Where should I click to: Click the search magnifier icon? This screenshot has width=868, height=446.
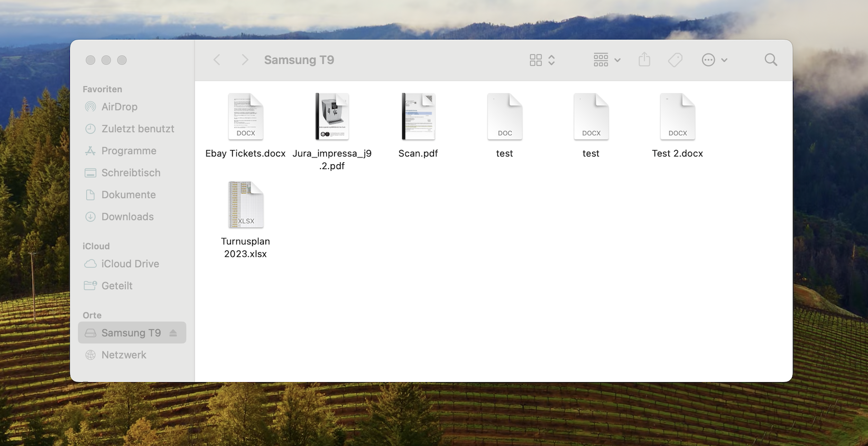771,60
